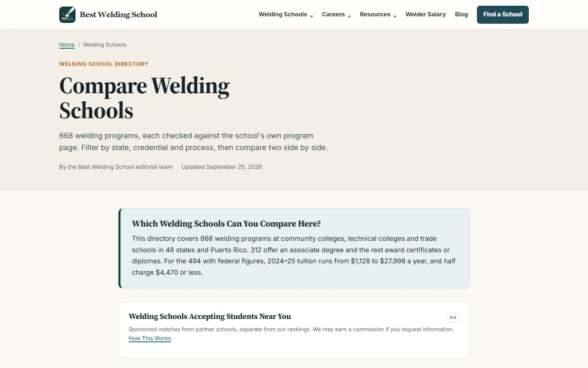The width and height of the screenshot is (588, 368).
Task: Click the Best Welding School logo icon
Action: [67, 15]
